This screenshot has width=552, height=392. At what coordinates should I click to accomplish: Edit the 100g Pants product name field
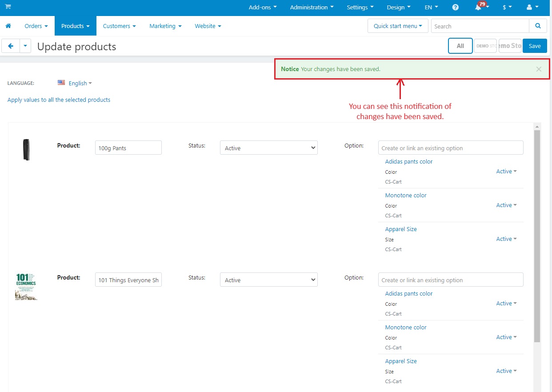128,148
